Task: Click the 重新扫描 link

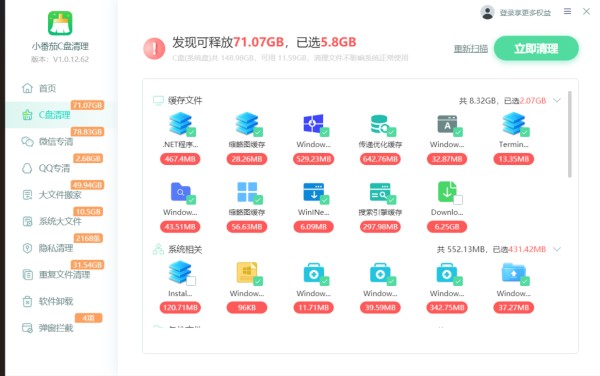Action: tap(471, 49)
